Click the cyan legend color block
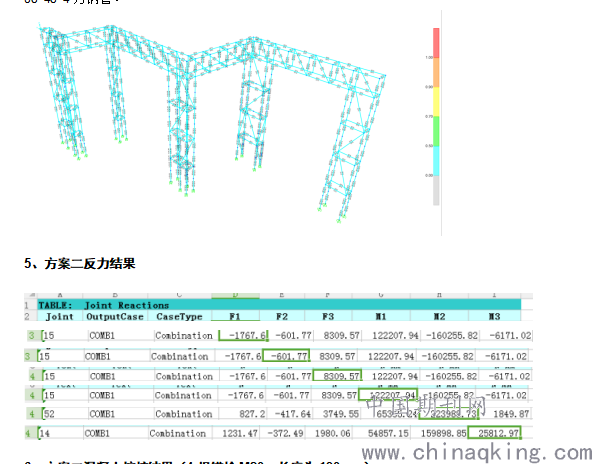The height and width of the screenshot is (464, 592). pos(436,161)
